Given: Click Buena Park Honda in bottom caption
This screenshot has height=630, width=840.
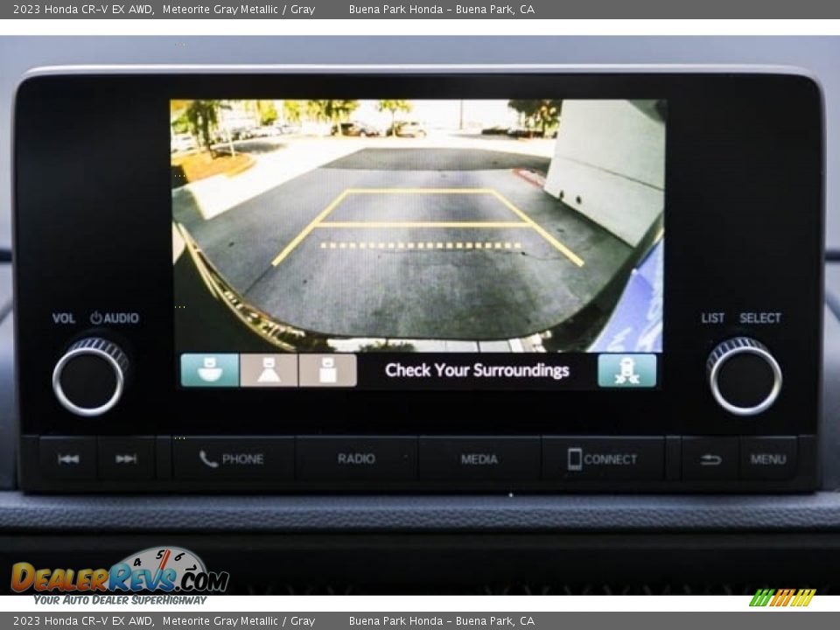Looking at the screenshot, I should click(395, 621).
